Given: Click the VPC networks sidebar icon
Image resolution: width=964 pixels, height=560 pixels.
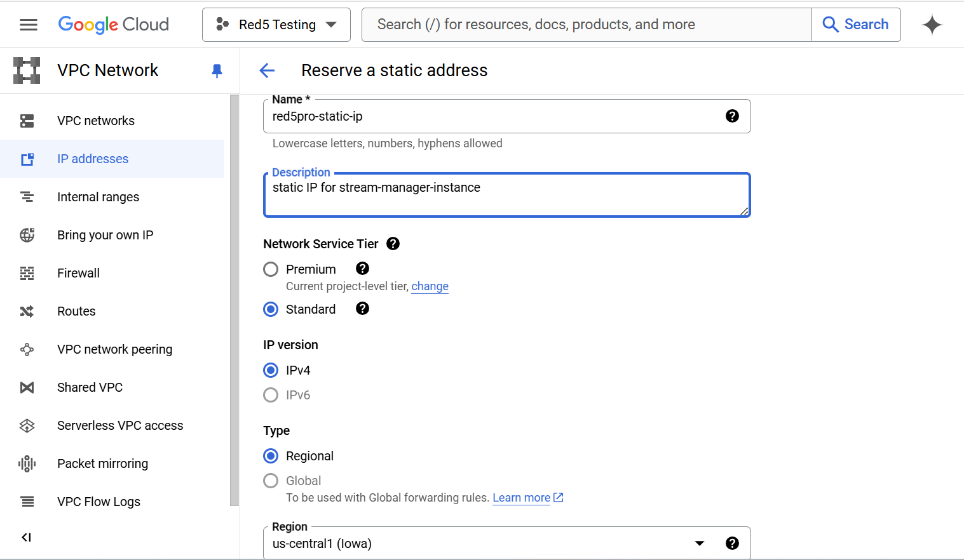Looking at the screenshot, I should 27,121.
